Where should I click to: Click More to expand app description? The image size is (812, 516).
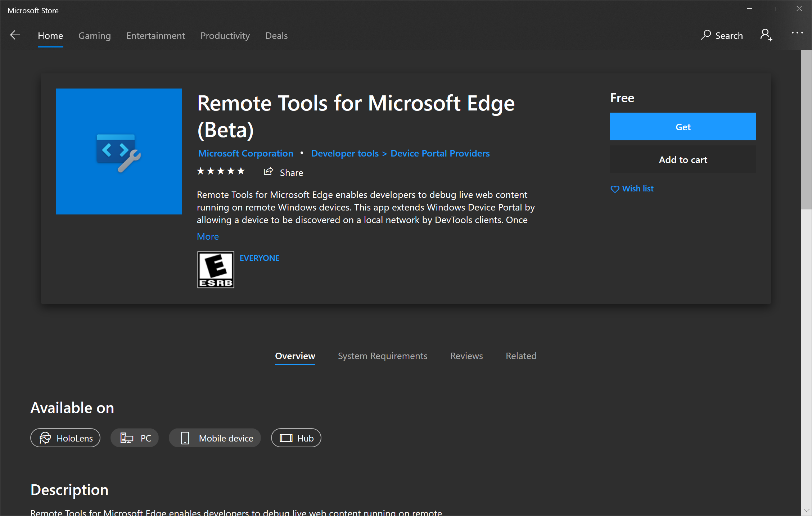(x=208, y=236)
